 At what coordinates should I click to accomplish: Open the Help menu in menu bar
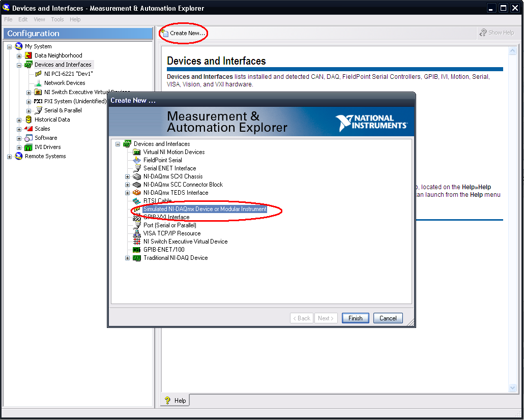(75, 19)
